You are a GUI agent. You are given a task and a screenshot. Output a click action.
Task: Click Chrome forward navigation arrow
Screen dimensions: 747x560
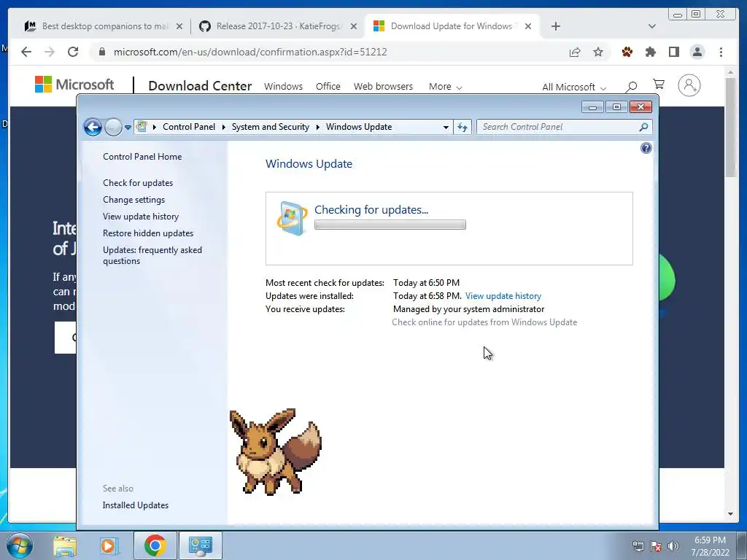(50, 52)
